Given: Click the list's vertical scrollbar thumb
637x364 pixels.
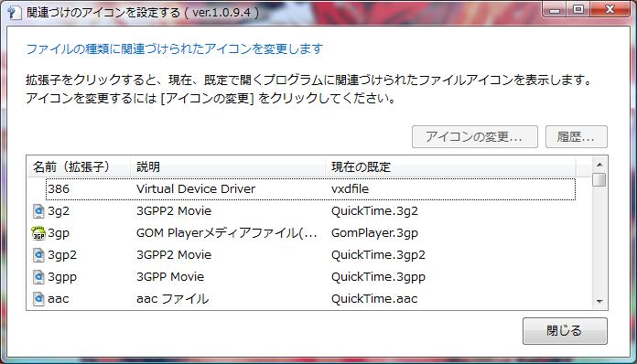Looking at the screenshot, I should click(x=599, y=180).
